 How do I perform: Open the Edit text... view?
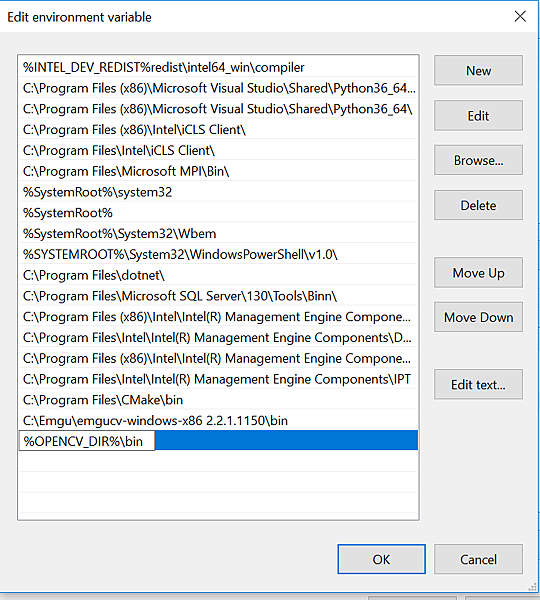478,385
